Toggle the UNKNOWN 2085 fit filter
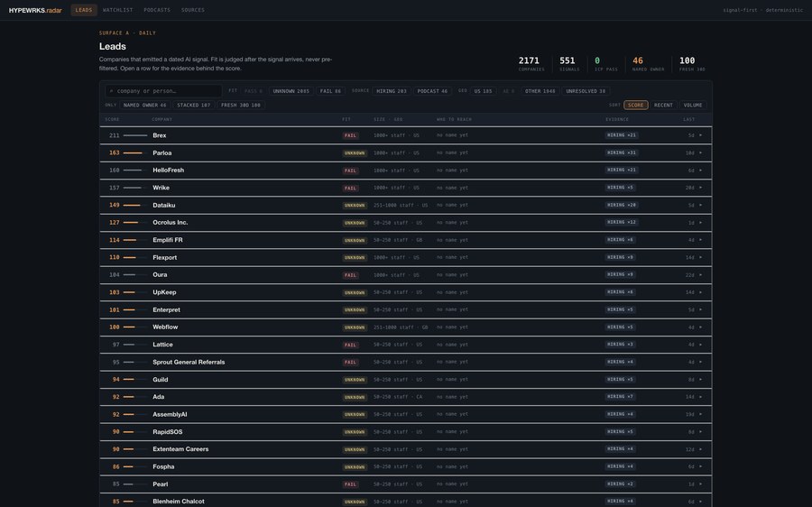Image resolution: width=812 pixels, height=507 pixels. [x=291, y=91]
